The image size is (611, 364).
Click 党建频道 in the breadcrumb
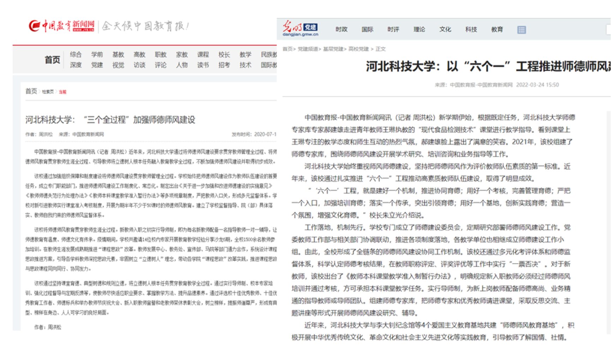tap(308, 49)
